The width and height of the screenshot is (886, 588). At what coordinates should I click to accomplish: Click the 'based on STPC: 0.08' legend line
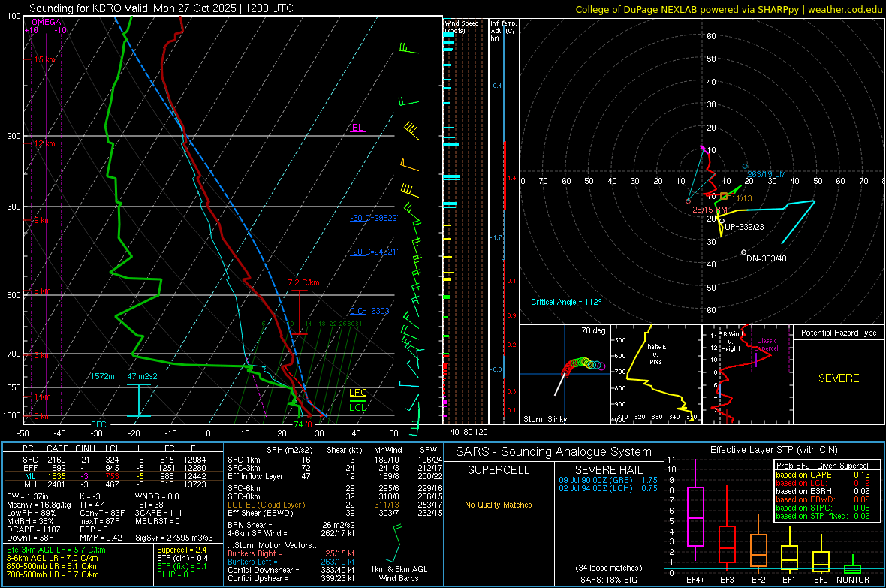coord(823,508)
